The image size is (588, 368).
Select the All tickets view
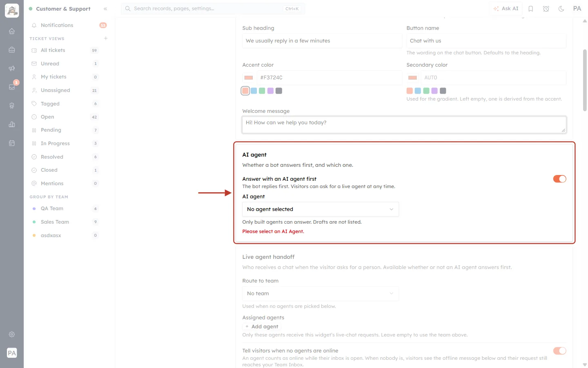(x=65, y=50)
